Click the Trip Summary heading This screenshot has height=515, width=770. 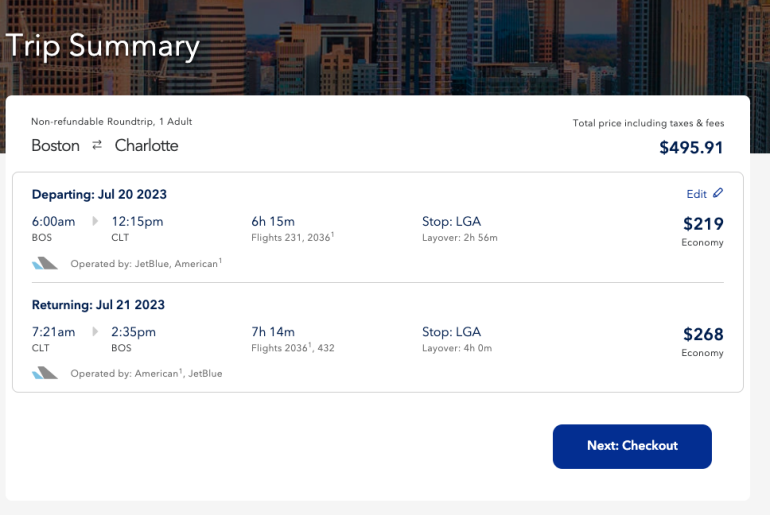102,46
